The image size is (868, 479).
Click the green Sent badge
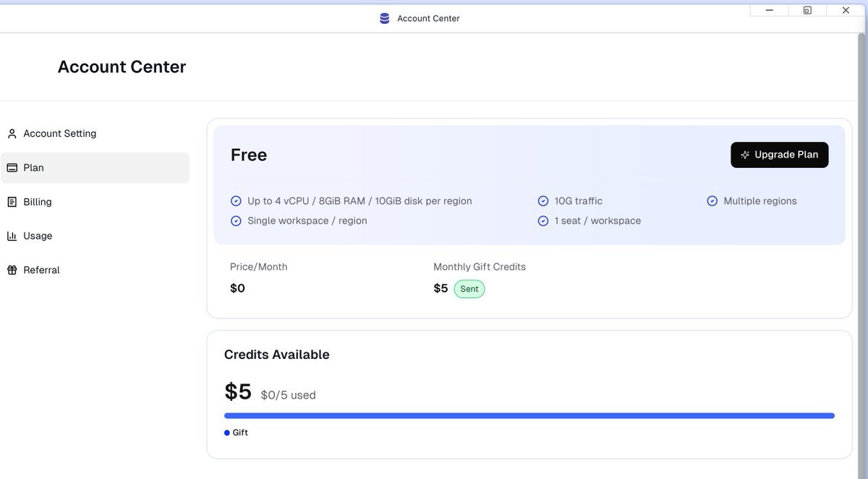469,289
